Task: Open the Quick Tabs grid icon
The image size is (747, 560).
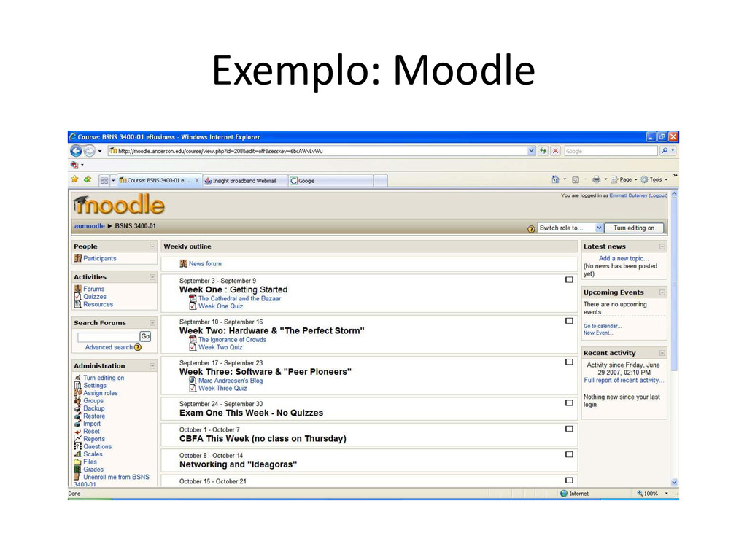Action: 104,181
